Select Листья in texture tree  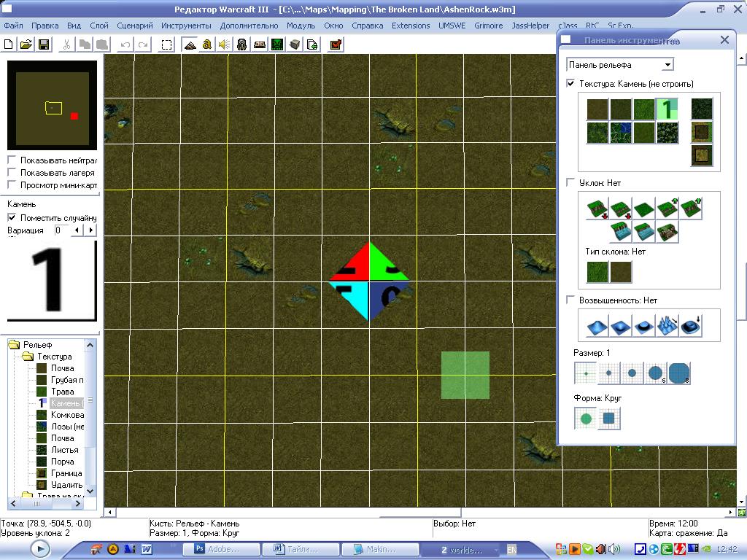coord(65,449)
